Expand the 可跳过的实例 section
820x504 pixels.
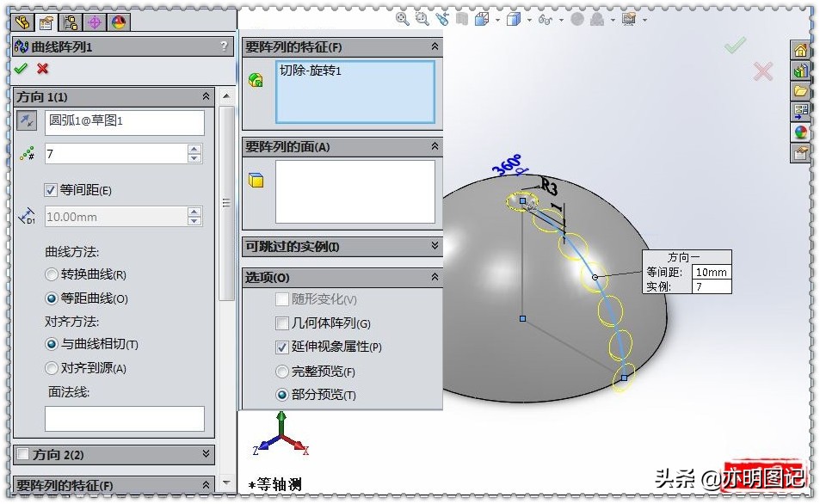click(435, 248)
